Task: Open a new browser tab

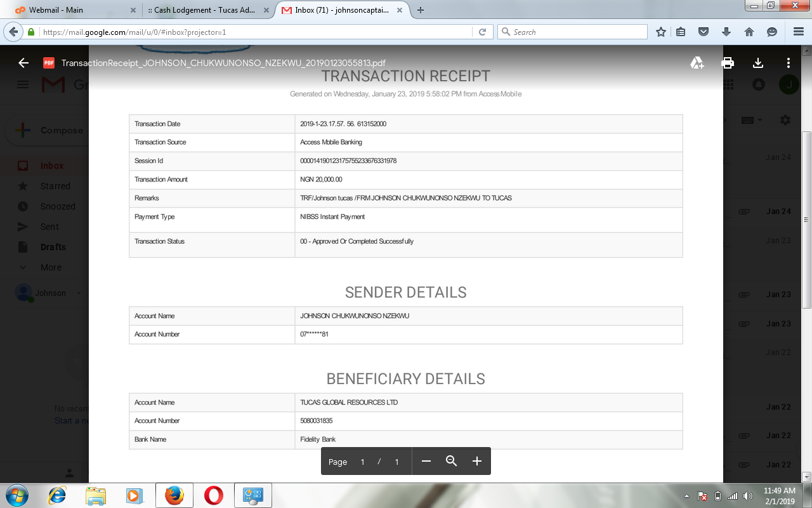Action: click(421, 10)
